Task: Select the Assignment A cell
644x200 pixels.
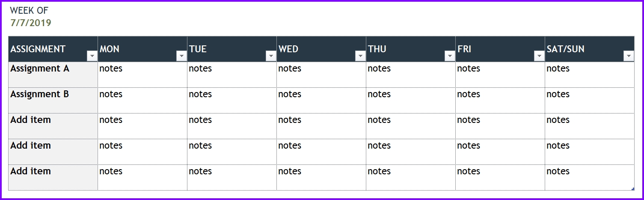Action: [53, 75]
